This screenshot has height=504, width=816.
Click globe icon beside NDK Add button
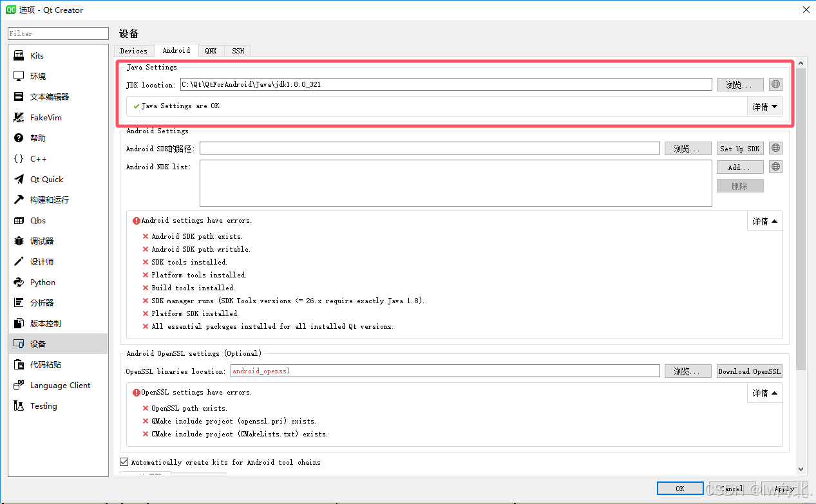775,167
